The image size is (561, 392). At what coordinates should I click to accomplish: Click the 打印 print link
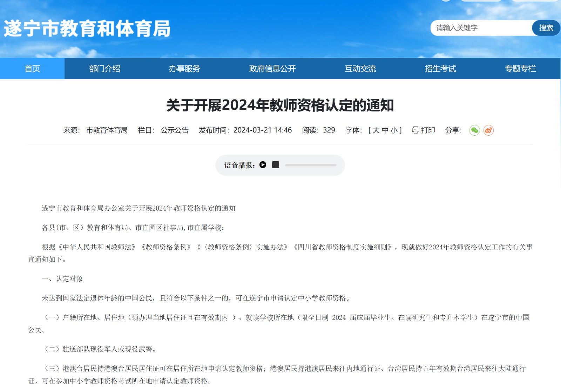[x=428, y=130]
